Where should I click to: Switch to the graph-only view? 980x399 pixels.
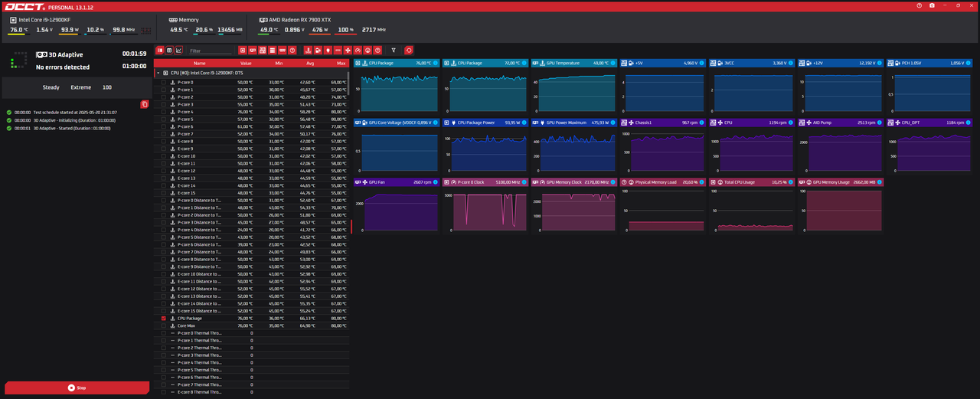point(179,51)
